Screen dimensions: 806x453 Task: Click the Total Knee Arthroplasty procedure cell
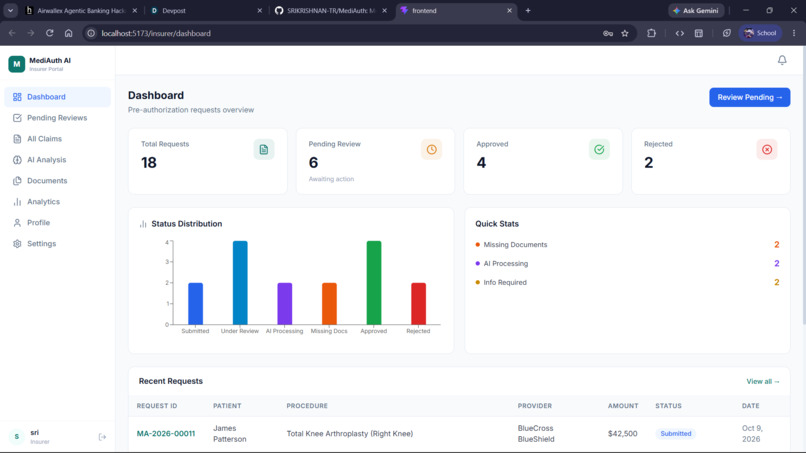(350, 434)
